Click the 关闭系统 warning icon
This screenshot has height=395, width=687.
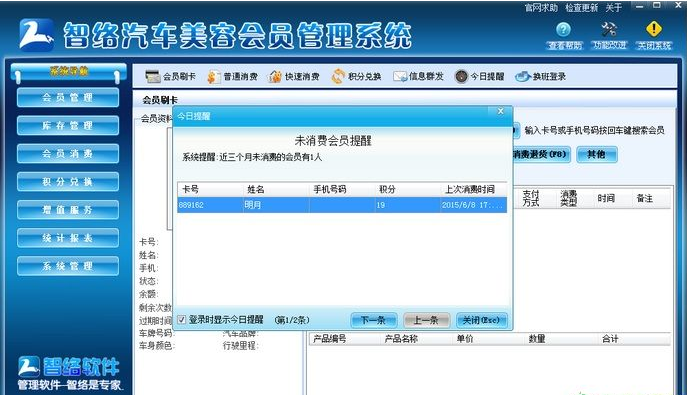(x=654, y=29)
